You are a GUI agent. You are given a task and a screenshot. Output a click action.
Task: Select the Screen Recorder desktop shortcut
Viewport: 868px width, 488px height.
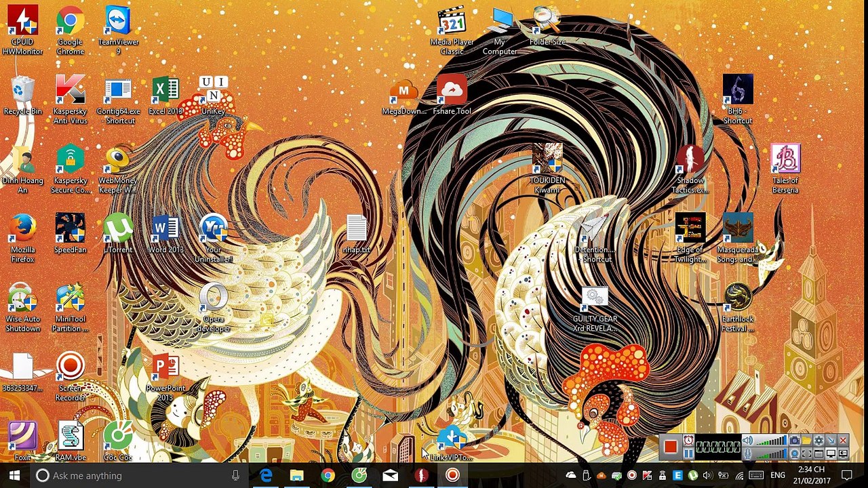[70, 377]
